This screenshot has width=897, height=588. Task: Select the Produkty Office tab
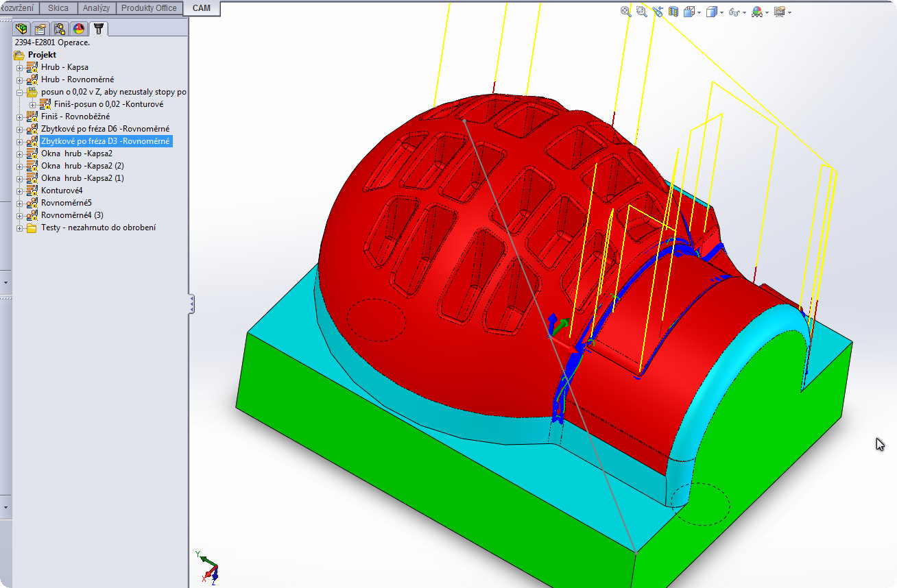pos(149,8)
